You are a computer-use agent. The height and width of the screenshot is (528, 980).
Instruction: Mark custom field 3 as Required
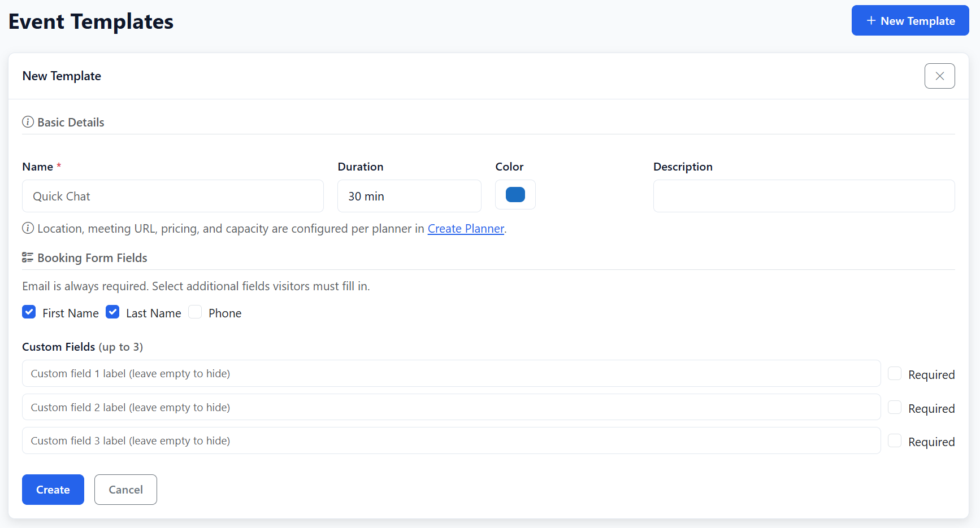(895, 440)
